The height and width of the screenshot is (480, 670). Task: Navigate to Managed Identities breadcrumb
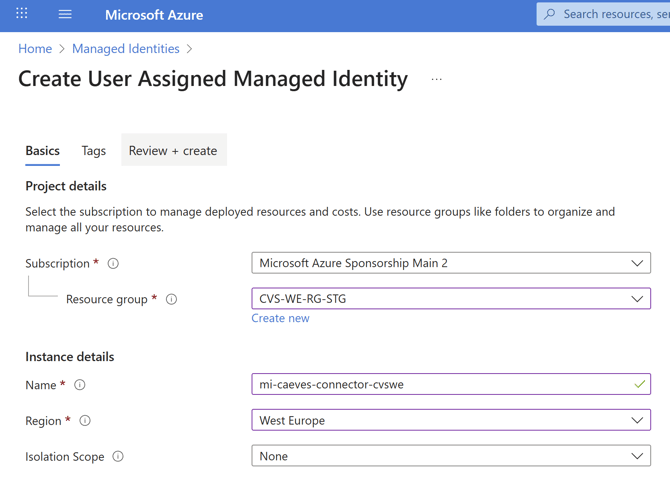coord(126,48)
